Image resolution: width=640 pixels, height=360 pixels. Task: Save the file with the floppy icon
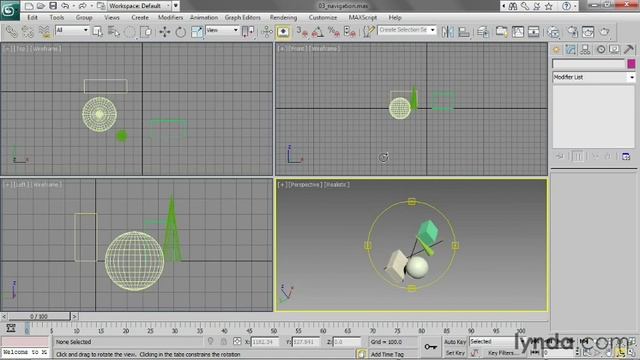(53, 6)
